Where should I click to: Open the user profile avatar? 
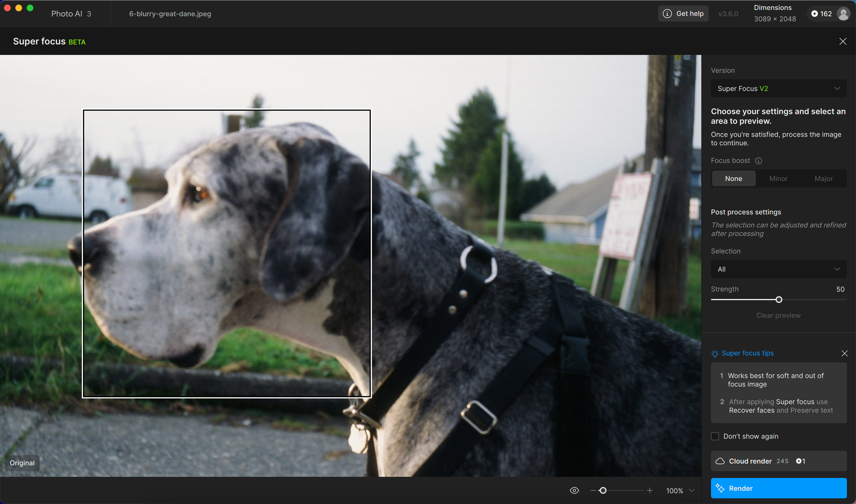(843, 14)
